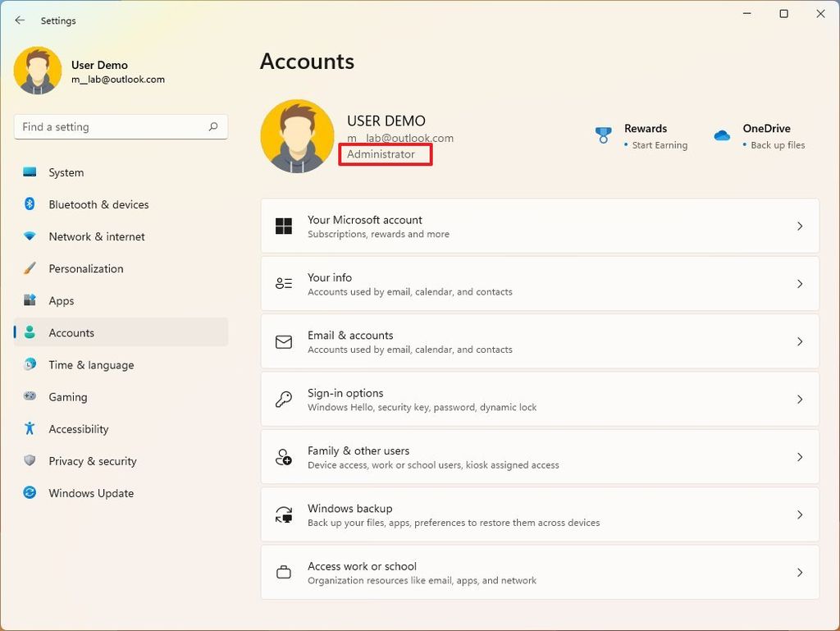
Task: Click the Network & internet globe icon
Action: 29,236
